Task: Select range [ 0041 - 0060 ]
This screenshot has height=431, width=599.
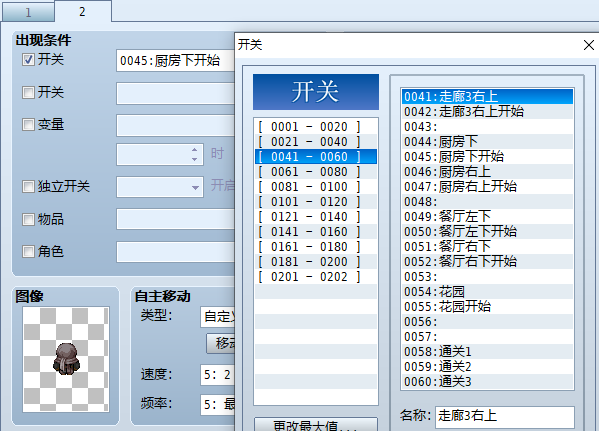Action: pos(316,157)
